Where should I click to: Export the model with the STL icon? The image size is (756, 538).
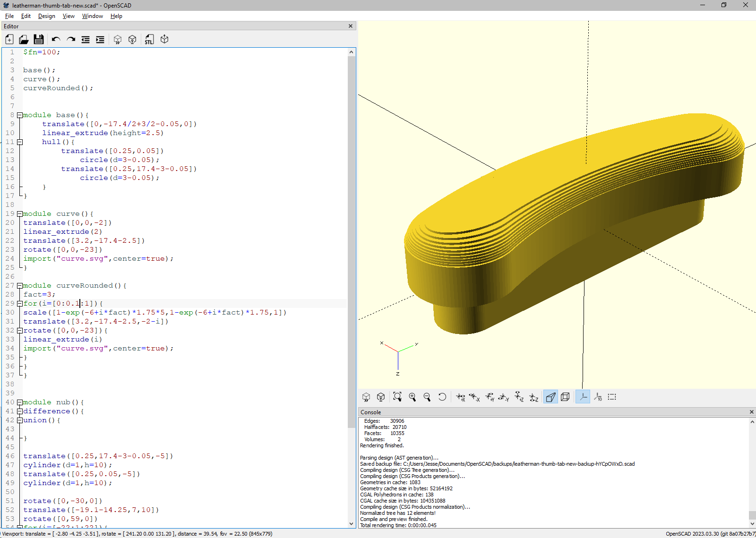click(x=149, y=40)
